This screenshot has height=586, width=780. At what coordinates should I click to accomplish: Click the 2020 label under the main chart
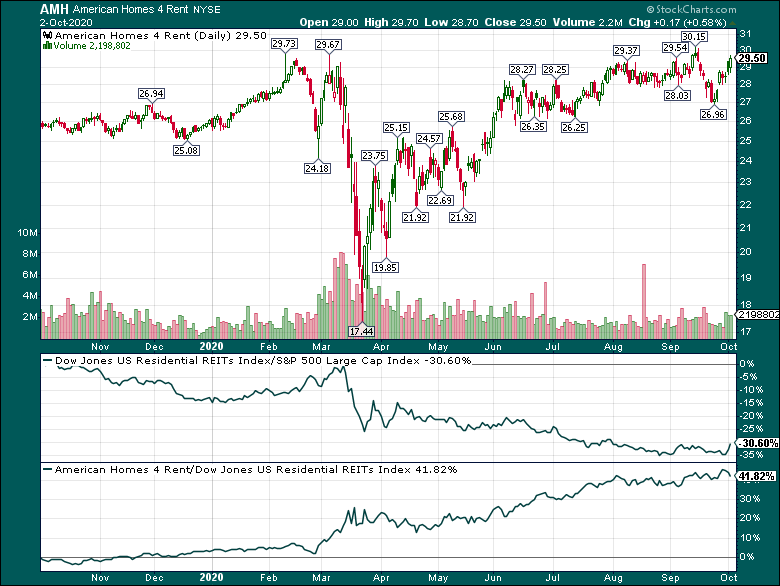pos(211,346)
